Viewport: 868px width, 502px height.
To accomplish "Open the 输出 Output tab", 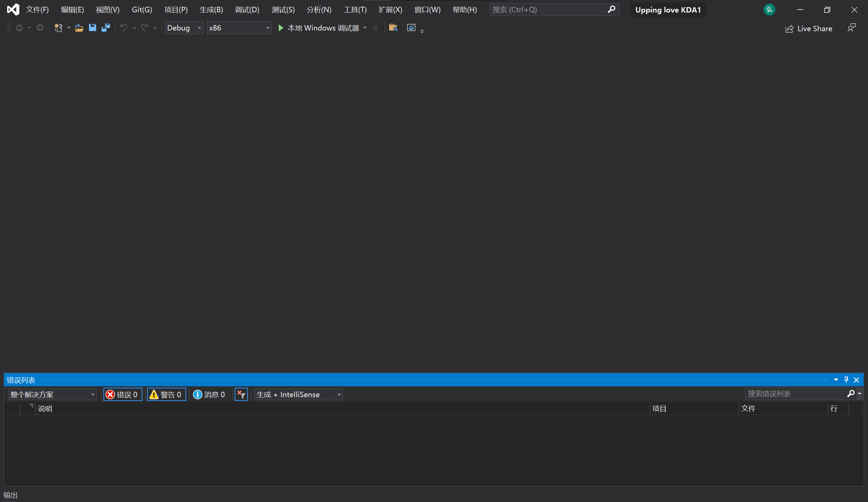I will click(x=10, y=495).
